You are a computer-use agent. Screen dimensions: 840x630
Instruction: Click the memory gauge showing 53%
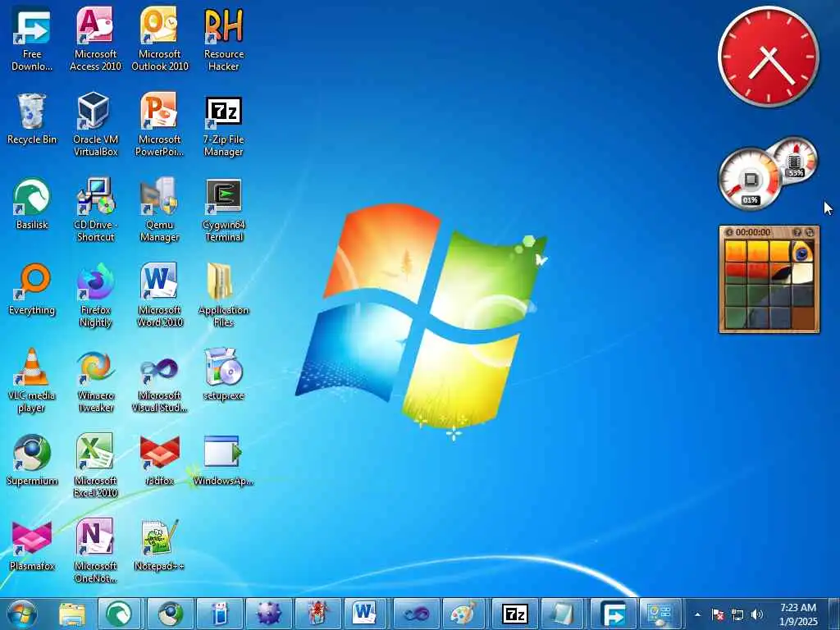click(x=795, y=159)
